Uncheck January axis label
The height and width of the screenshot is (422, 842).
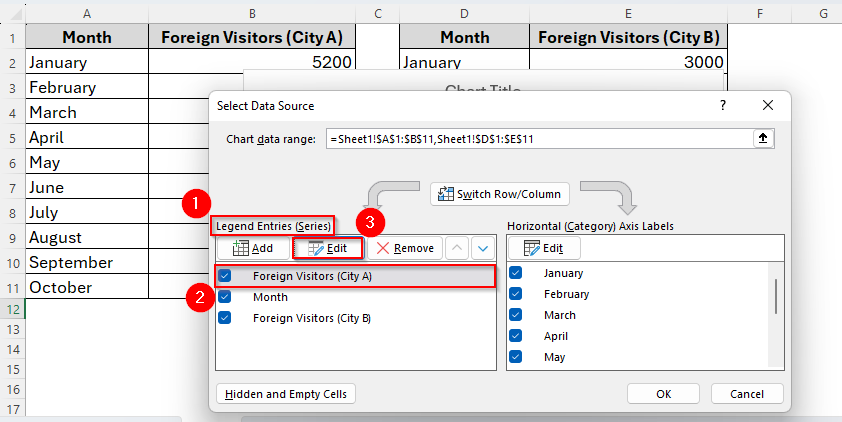[516, 273]
